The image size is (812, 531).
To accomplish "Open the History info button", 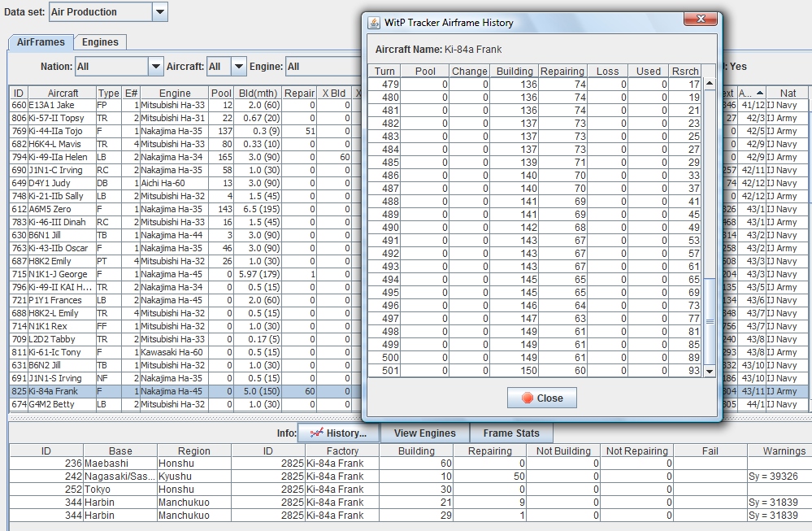I will tap(338, 433).
